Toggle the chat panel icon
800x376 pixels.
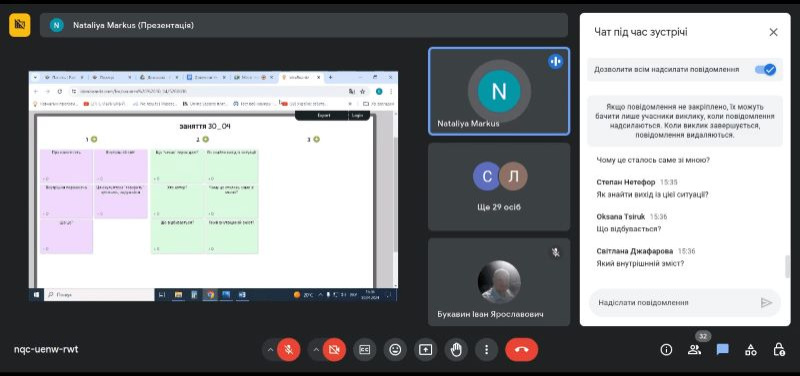tap(722, 349)
